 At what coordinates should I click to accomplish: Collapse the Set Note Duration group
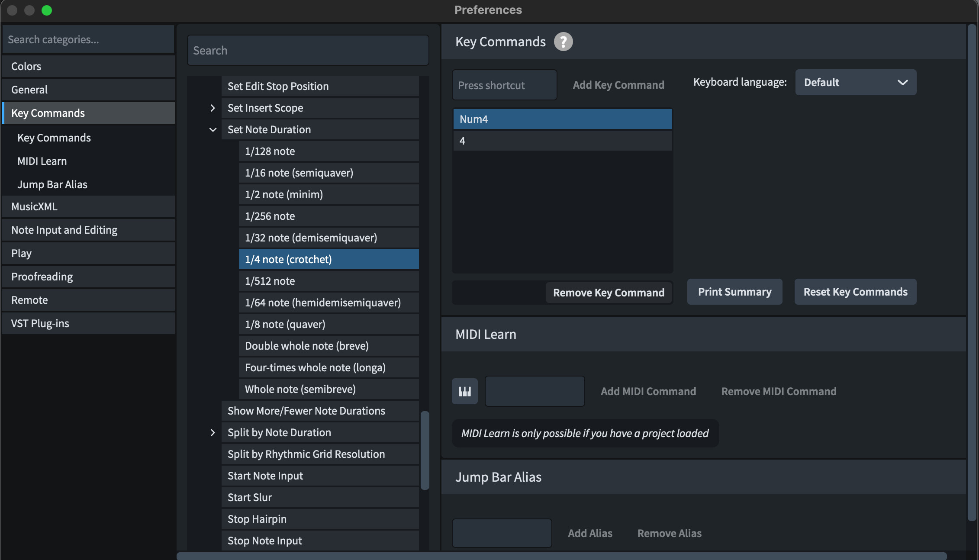(x=213, y=129)
